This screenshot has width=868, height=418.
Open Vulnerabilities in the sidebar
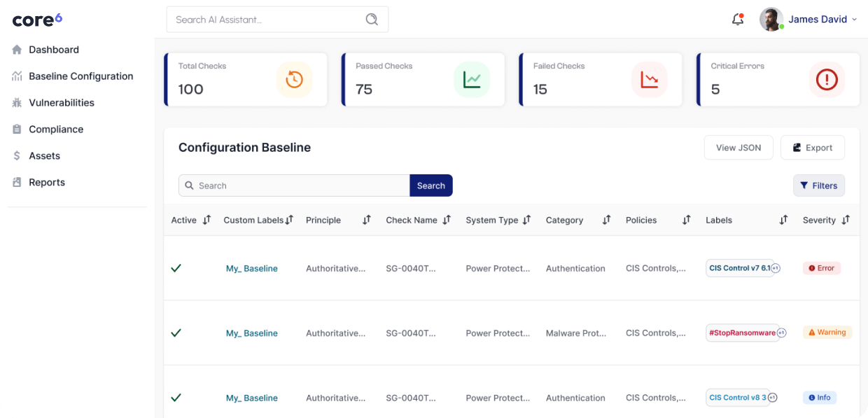tap(61, 103)
